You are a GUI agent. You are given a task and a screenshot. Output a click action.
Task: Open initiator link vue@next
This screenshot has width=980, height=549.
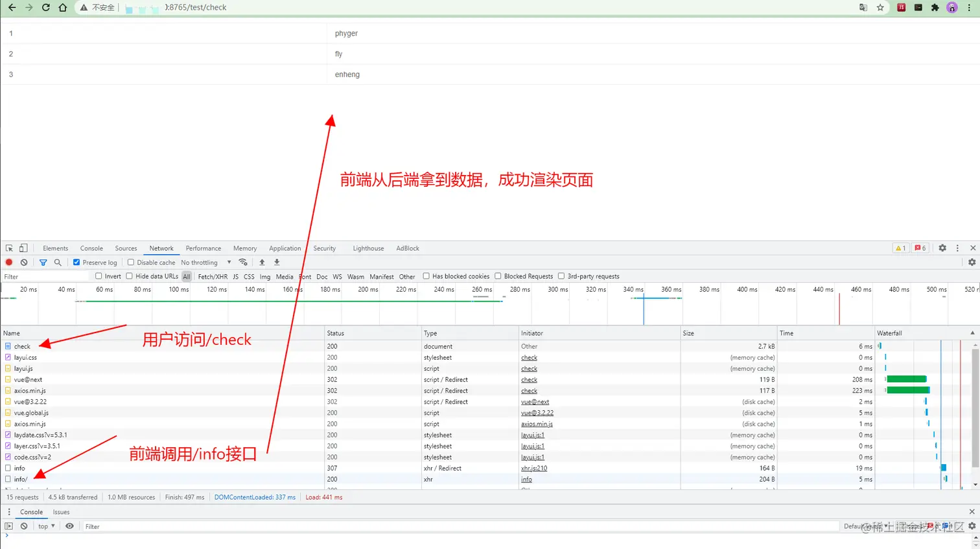[535, 402]
